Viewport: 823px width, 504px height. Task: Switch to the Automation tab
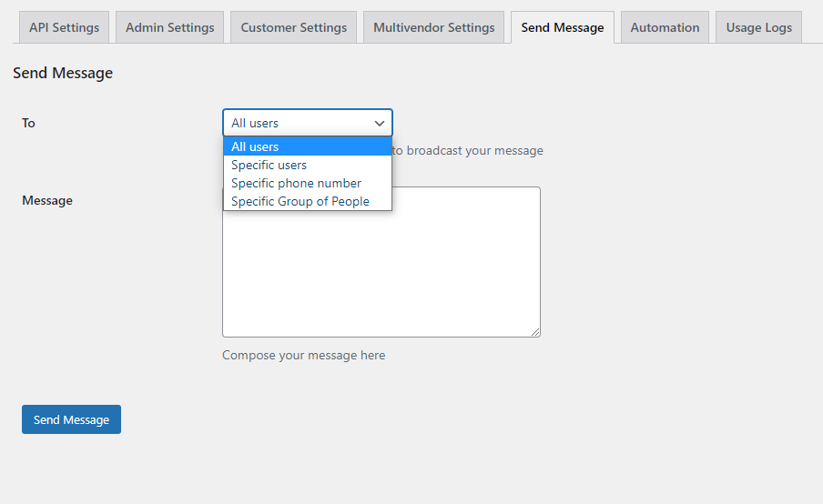(665, 27)
